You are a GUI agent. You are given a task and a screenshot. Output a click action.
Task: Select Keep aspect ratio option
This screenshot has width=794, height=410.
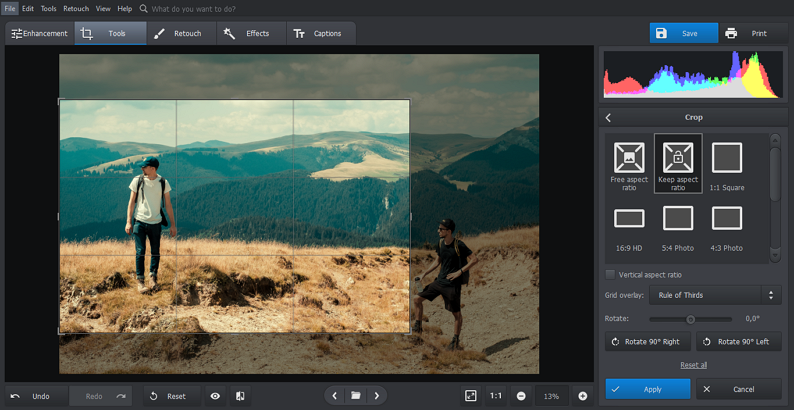pyautogui.click(x=678, y=158)
